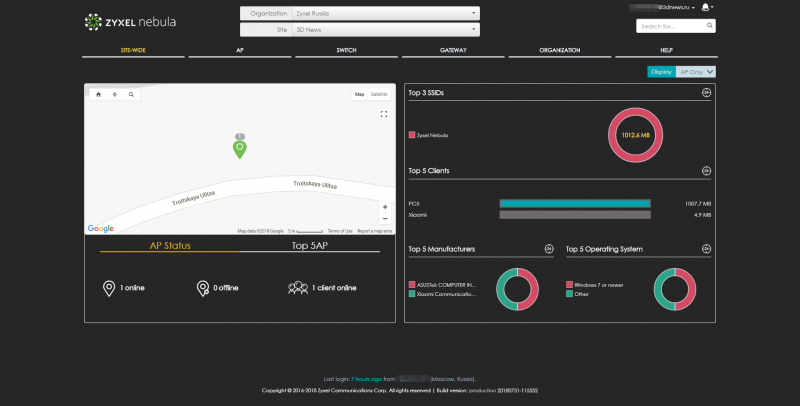
Task: Click the Other OS green swatch
Action: tap(569, 294)
